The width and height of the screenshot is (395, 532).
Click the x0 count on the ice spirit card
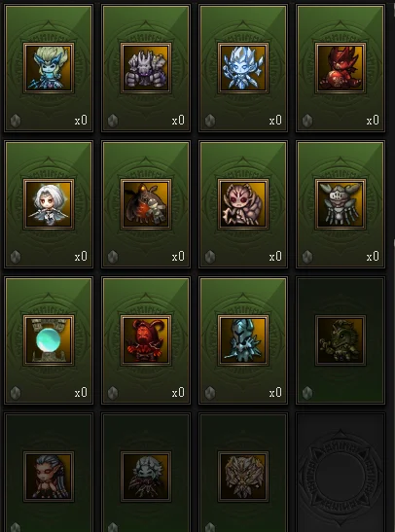point(275,120)
